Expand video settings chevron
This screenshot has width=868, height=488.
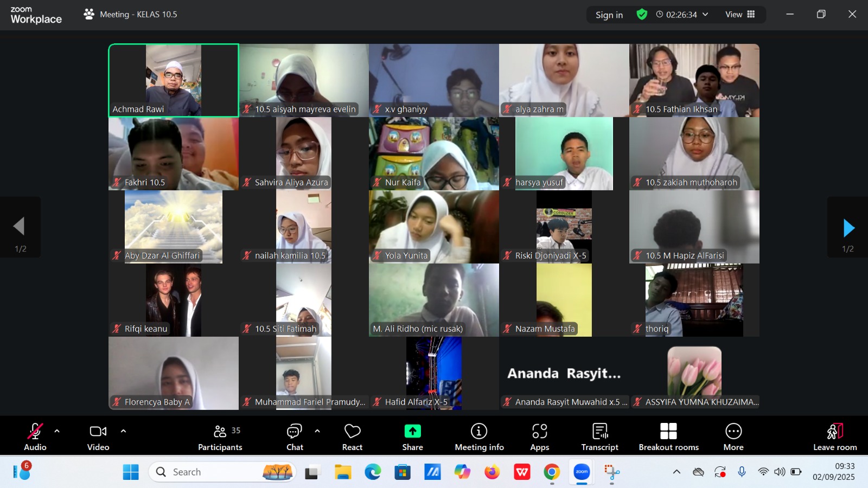pos(123,431)
